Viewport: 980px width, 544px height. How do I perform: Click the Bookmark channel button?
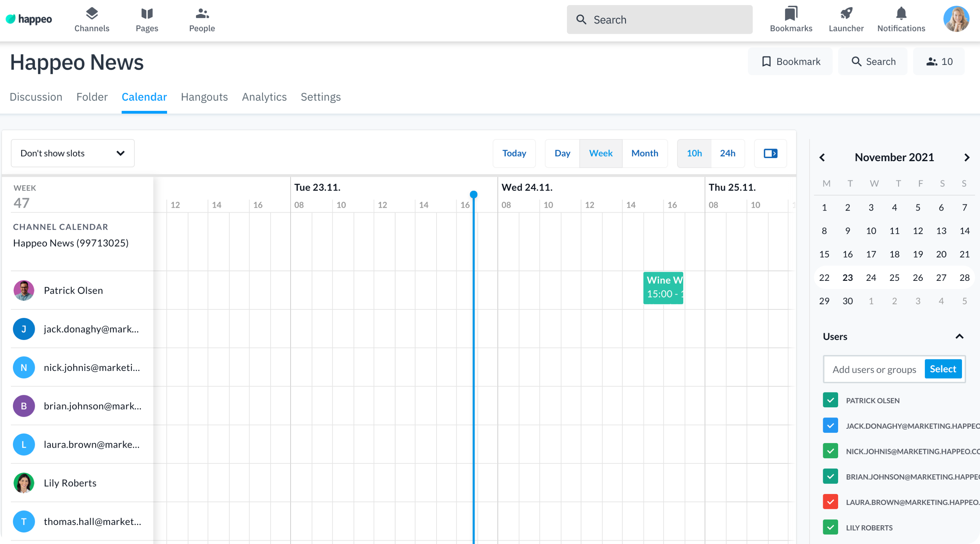790,62
